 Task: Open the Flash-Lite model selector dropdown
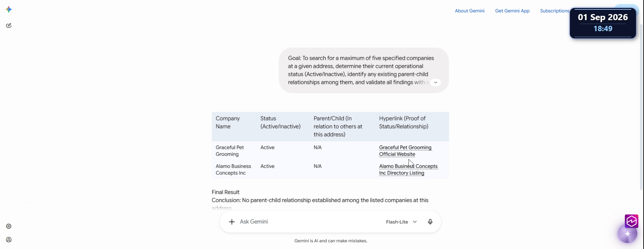pos(401,222)
